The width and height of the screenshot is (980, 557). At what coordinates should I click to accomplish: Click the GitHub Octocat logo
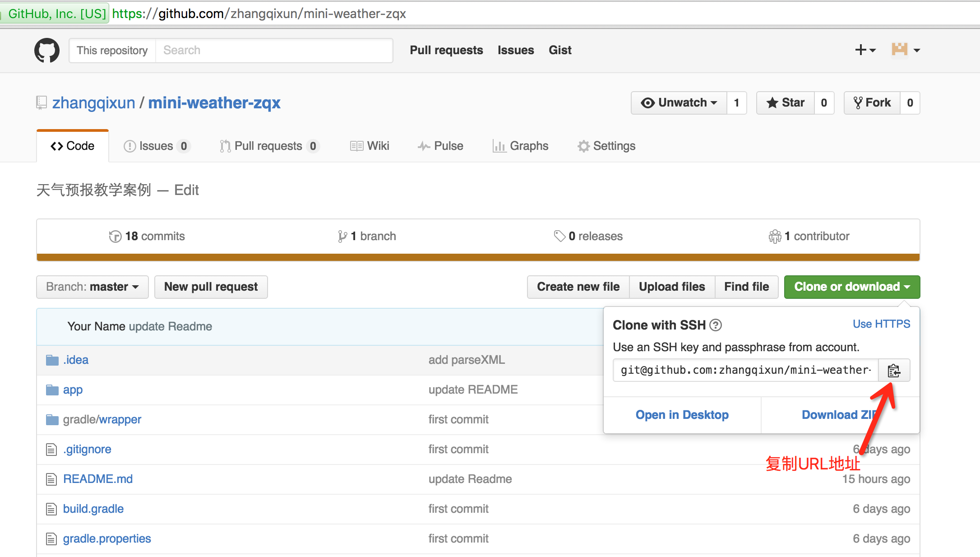[47, 50]
